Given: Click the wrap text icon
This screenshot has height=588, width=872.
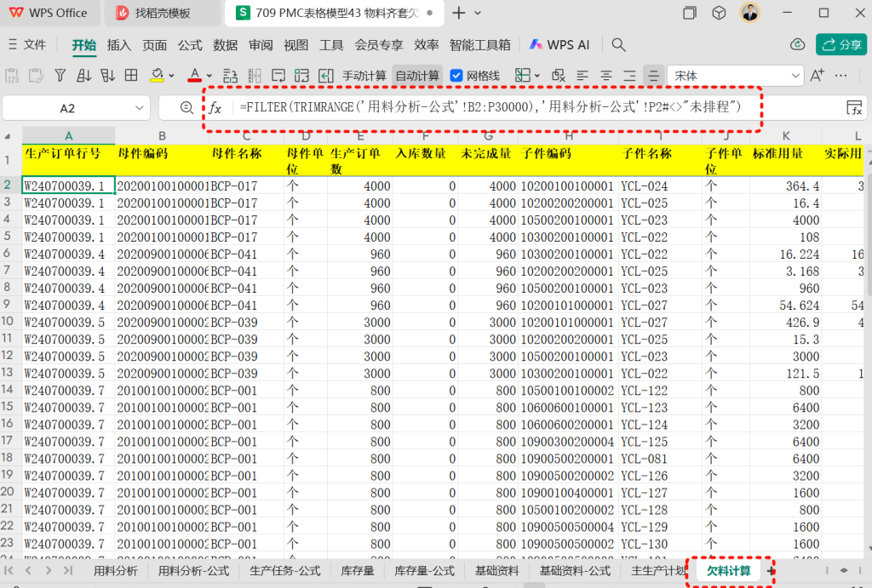Looking at the screenshot, I should pyautogui.click(x=278, y=76).
